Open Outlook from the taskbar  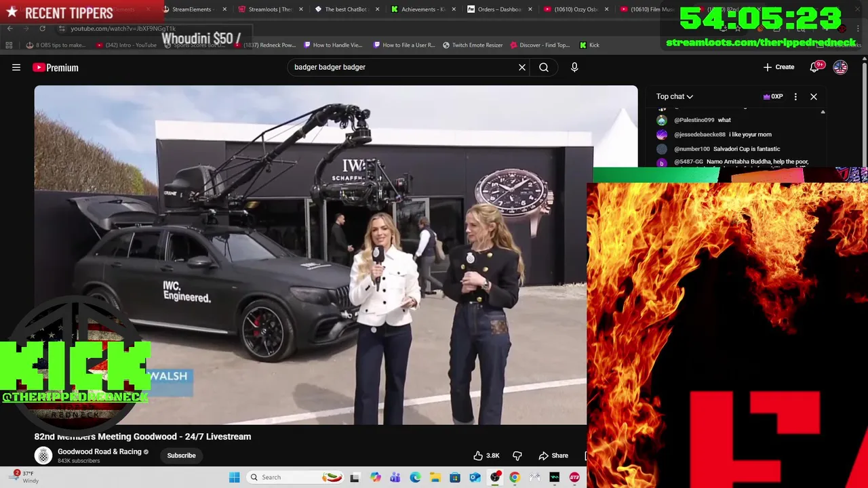click(x=475, y=477)
